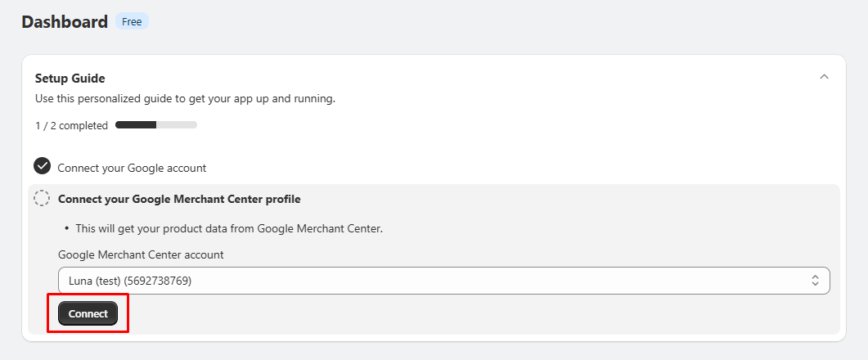The width and height of the screenshot is (868, 360).
Task: Click the filled portion of setup progress bar
Action: click(x=136, y=125)
